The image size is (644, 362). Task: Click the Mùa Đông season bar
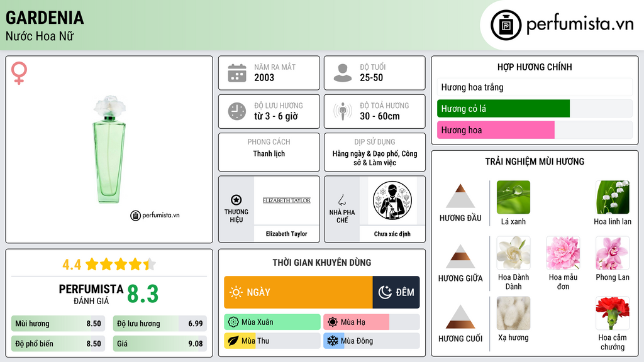click(x=372, y=341)
